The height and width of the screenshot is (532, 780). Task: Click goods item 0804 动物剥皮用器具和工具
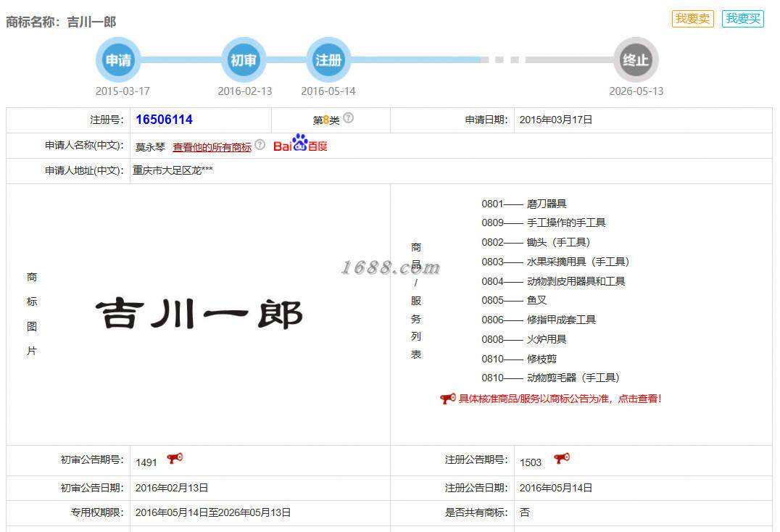coord(553,281)
